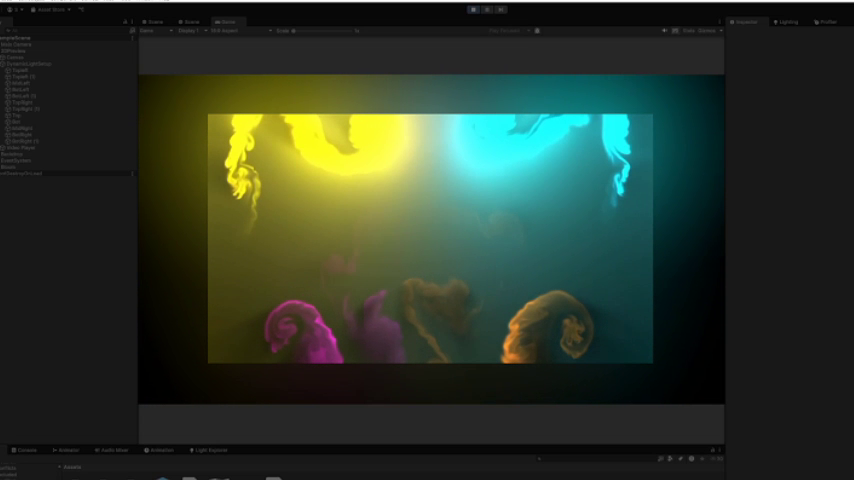Image resolution: width=854 pixels, height=480 pixels.
Task: Click the Hierarchy search field
Action: tap(68, 31)
